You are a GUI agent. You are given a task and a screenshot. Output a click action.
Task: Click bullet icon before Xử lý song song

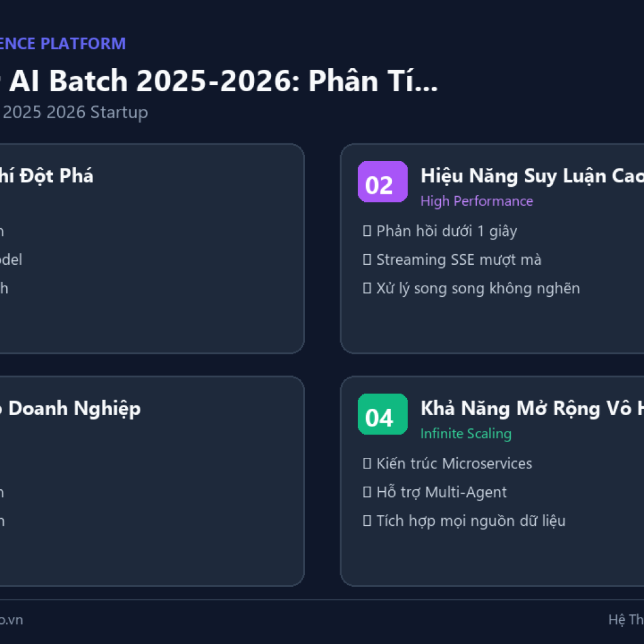coord(367,288)
